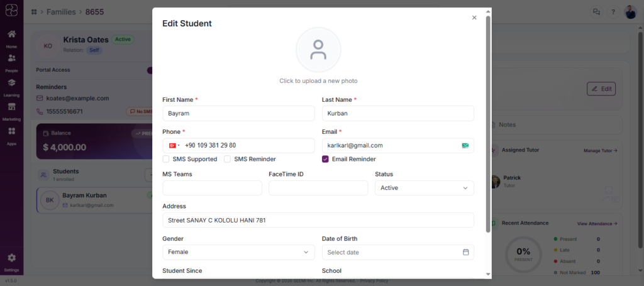Click the email envelope icon in Email field
644x286 pixels.
465,145
